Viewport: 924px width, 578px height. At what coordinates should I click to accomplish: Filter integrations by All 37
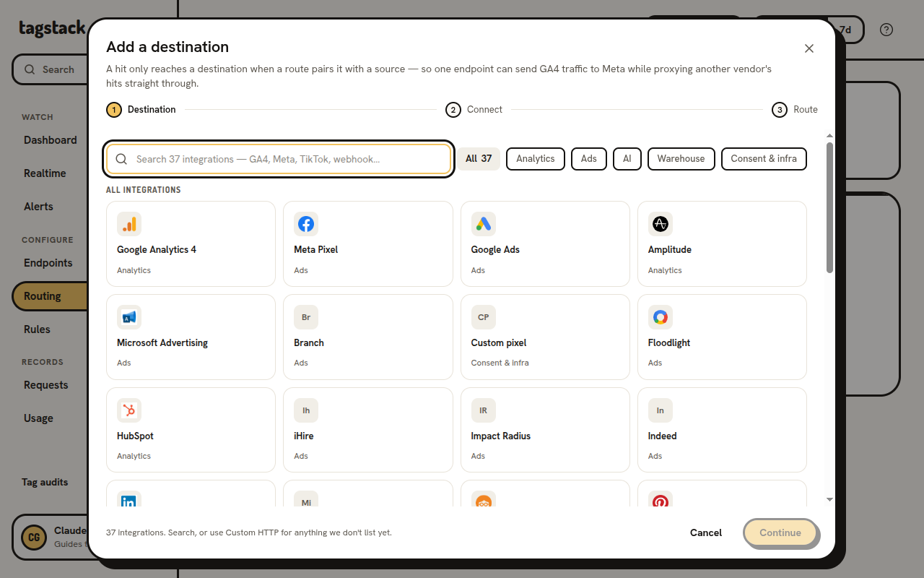pyautogui.click(x=479, y=159)
